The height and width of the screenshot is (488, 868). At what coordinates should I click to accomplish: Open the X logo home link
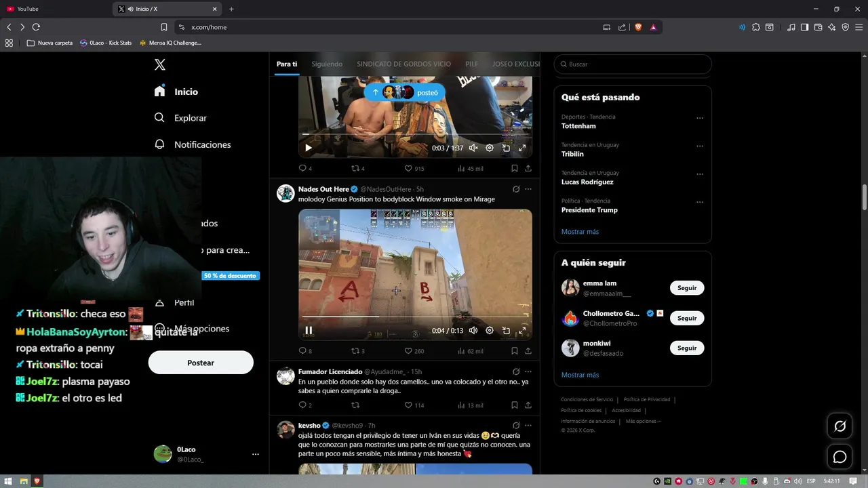160,64
